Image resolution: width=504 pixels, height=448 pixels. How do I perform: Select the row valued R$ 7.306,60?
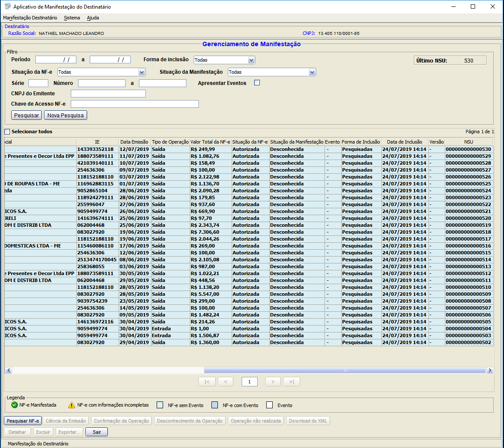coord(248,232)
